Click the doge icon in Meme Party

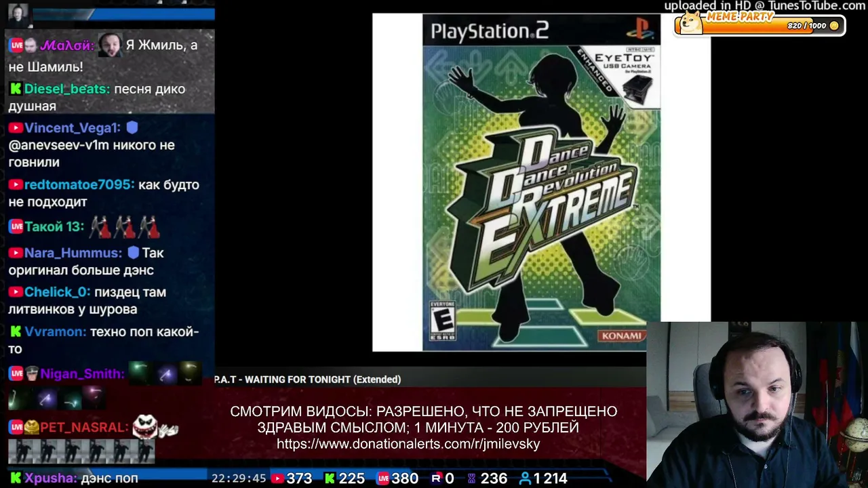tap(692, 22)
